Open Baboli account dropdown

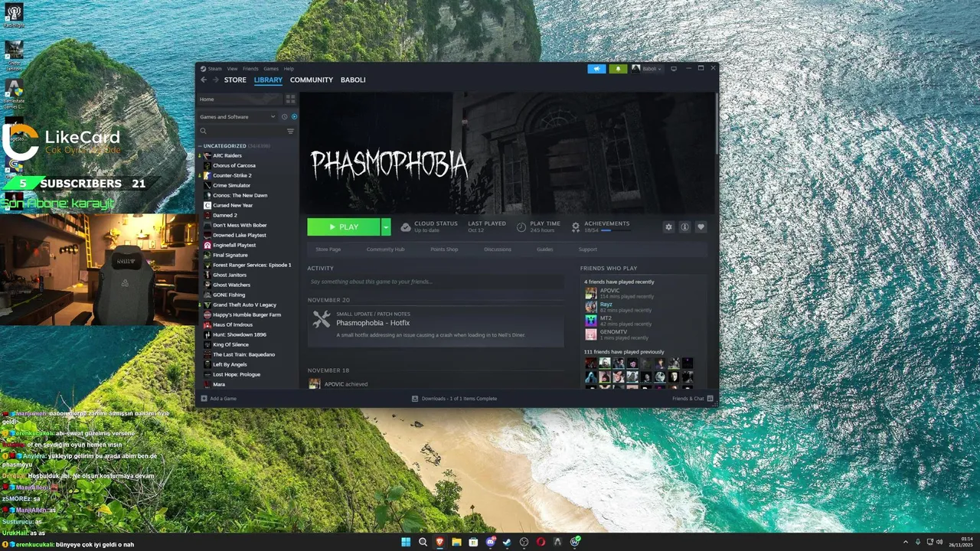pyautogui.click(x=647, y=69)
